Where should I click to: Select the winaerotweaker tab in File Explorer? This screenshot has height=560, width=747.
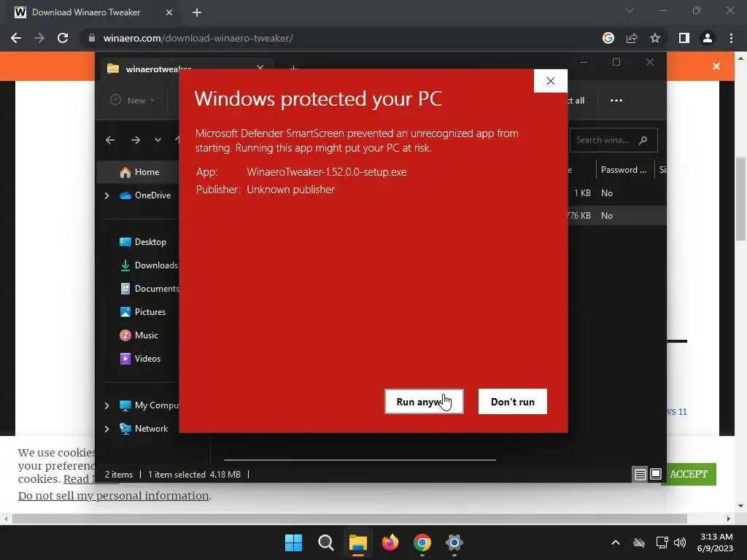pyautogui.click(x=186, y=69)
